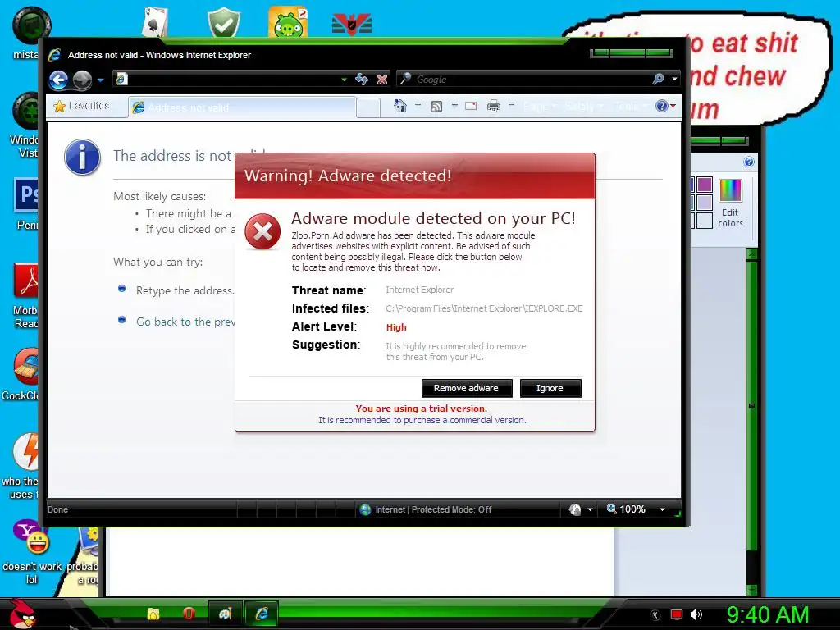This screenshot has height=630, width=840.
Task: Click the IE Forward arrow button
Action: coord(82,80)
